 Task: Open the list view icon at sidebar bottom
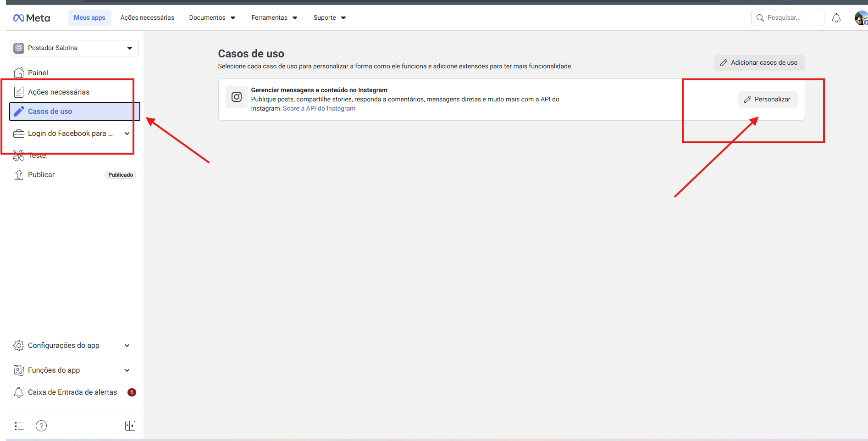coord(19,426)
